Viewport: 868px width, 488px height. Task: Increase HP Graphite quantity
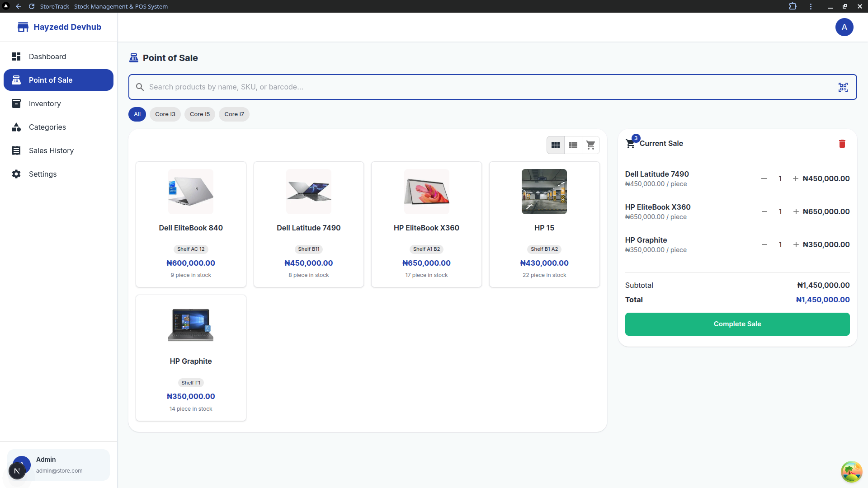[x=796, y=244]
